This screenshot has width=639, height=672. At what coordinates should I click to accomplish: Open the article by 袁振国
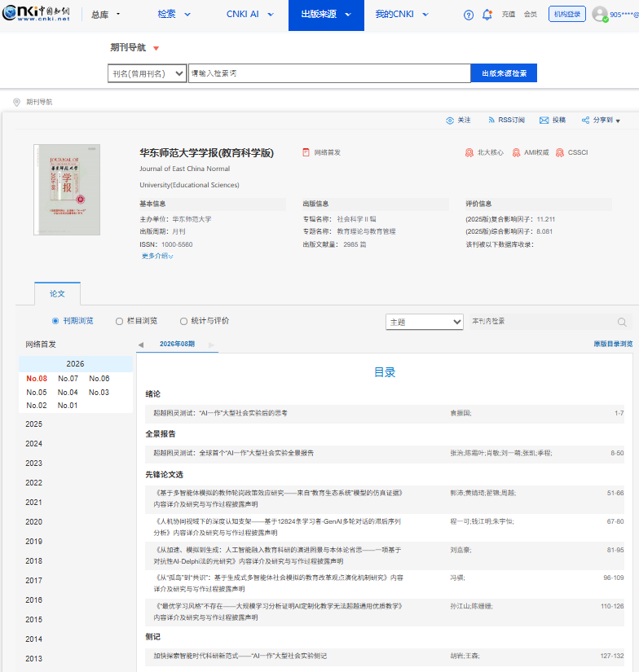220,413
